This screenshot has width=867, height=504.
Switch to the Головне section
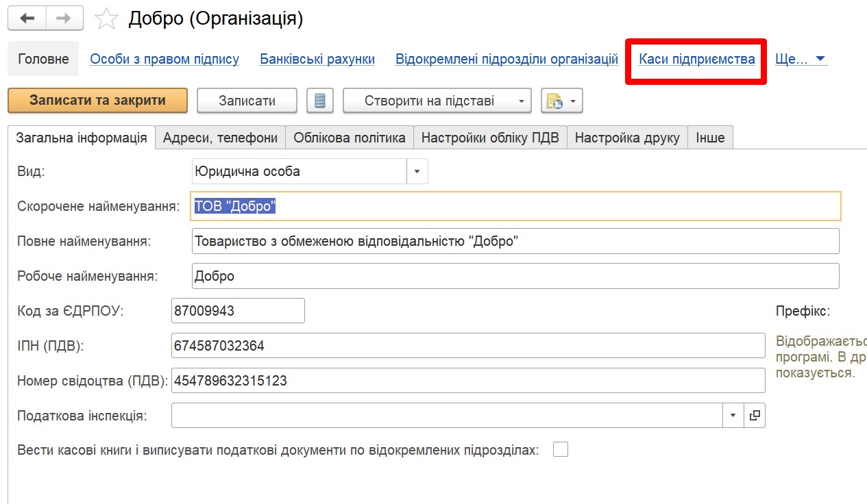[x=43, y=59]
